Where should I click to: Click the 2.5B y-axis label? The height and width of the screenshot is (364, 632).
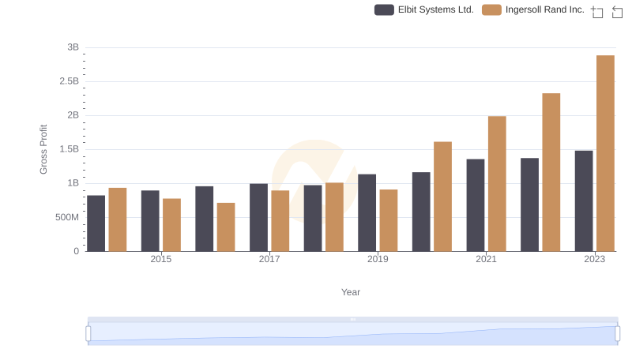click(70, 81)
